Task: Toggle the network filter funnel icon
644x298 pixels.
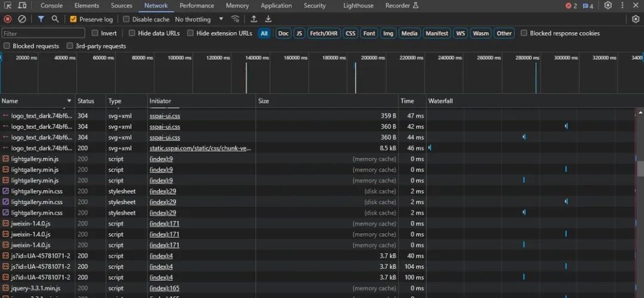Action: [x=41, y=19]
